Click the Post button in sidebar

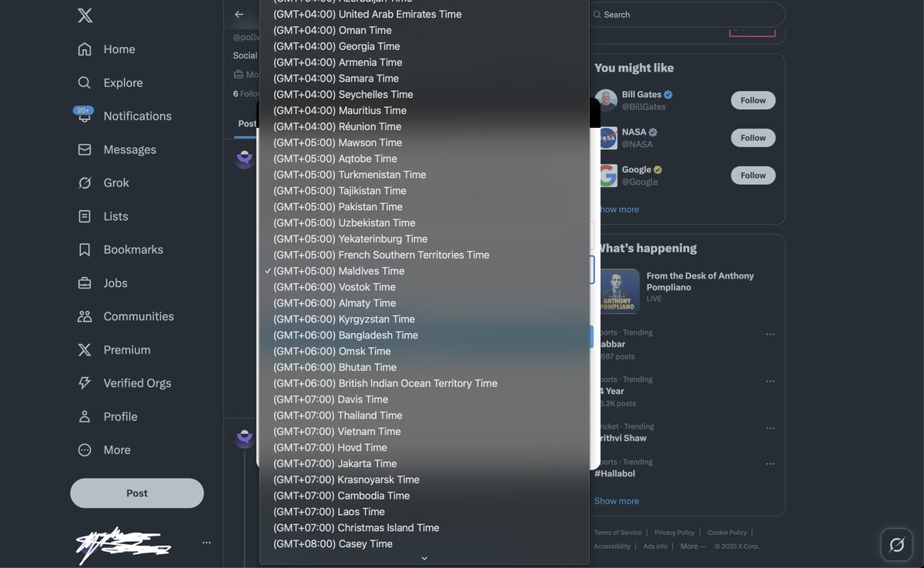coord(137,493)
